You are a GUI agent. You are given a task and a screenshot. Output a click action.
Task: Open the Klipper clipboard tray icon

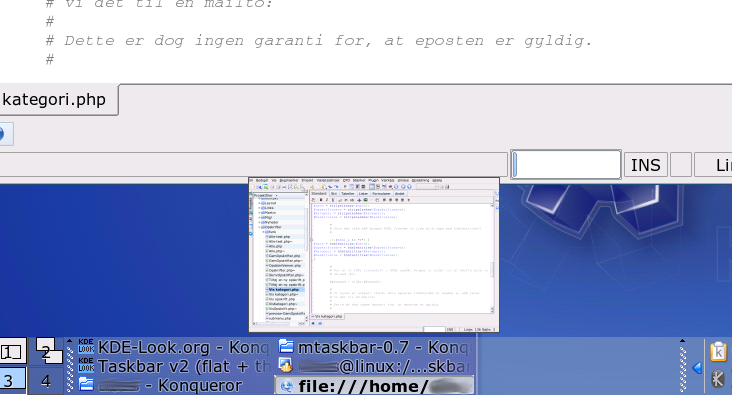coord(718,352)
